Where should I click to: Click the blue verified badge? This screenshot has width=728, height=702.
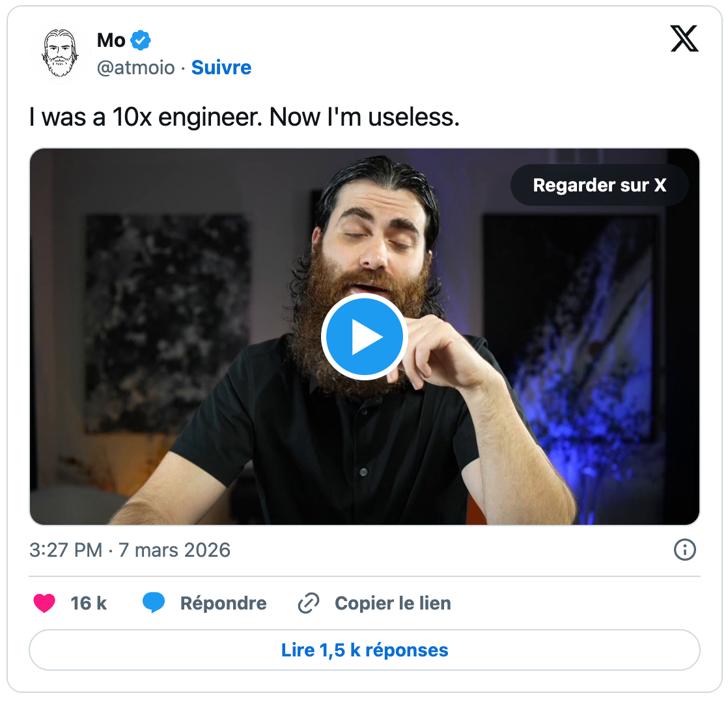click(141, 40)
